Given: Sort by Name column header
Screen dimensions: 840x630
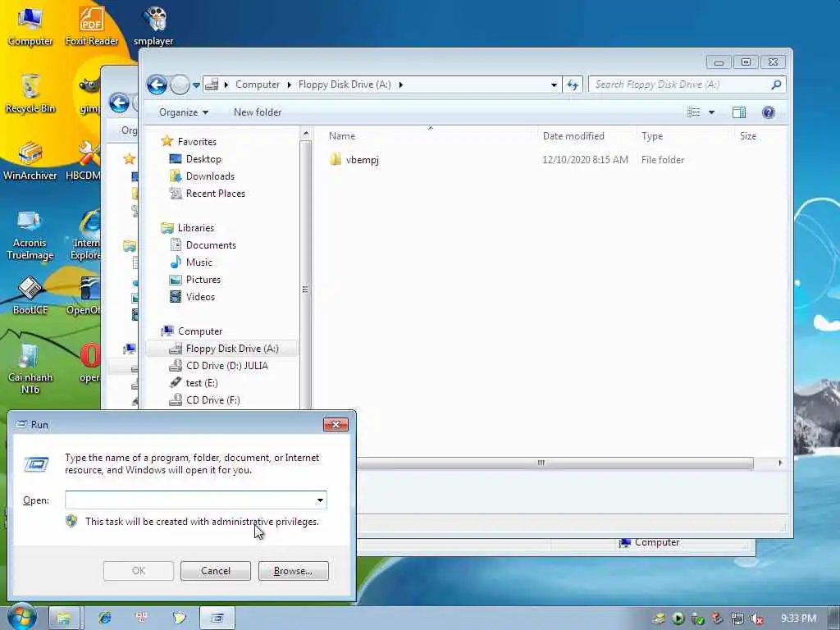Looking at the screenshot, I should (342, 136).
